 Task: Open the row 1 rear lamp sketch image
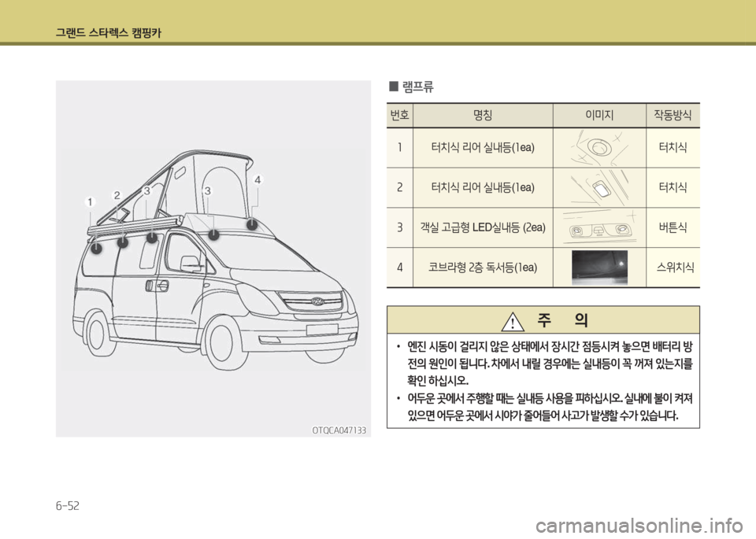(x=599, y=148)
